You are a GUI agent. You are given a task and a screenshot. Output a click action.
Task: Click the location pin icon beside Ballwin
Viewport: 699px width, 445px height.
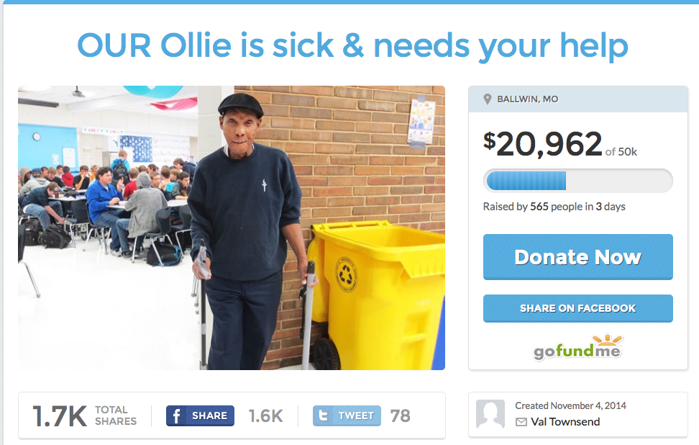487,99
